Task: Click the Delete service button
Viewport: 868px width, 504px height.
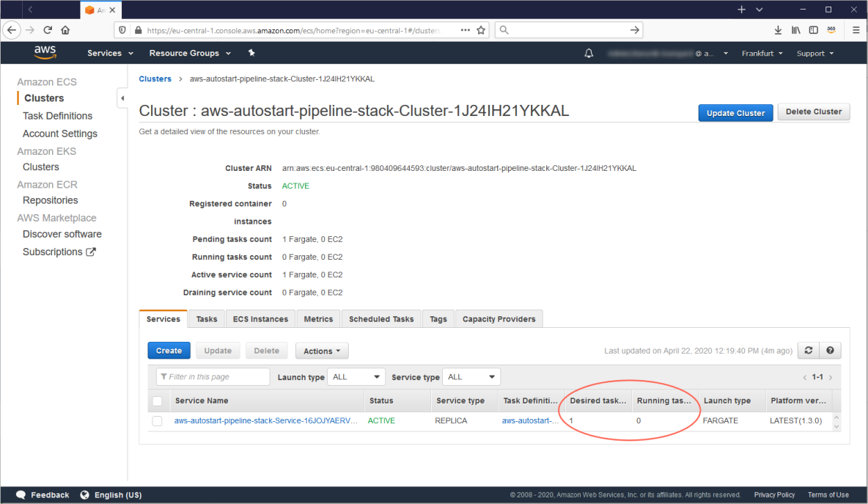Action: point(266,351)
